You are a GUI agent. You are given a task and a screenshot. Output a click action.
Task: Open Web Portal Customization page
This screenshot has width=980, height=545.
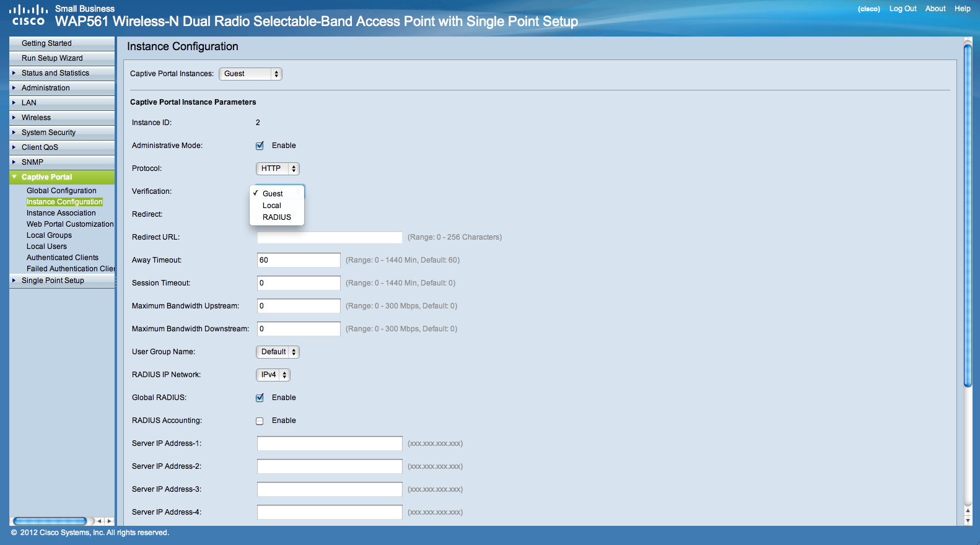tap(70, 224)
